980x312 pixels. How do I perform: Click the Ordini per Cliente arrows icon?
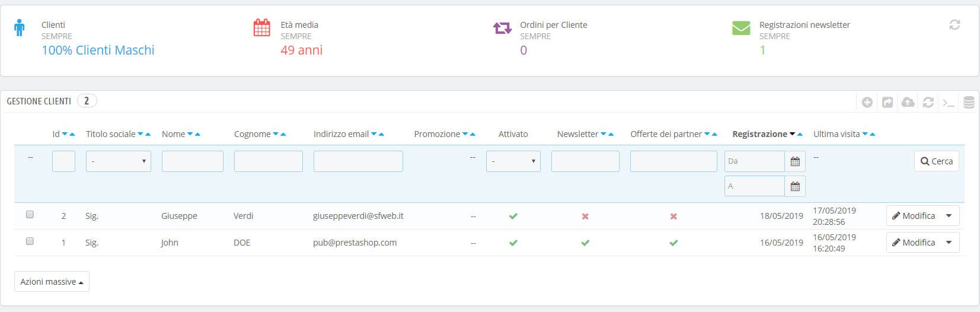502,28
